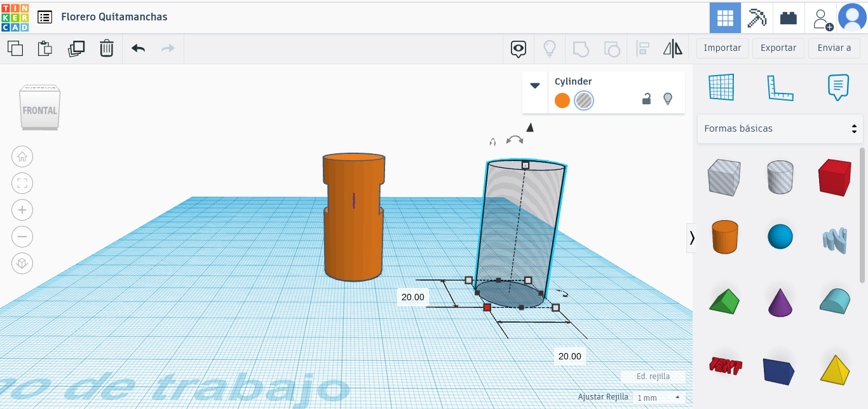The height and width of the screenshot is (409, 868).
Task: Click the Ed. rejilla button
Action: pyautogui.click(x=653, y=376)
